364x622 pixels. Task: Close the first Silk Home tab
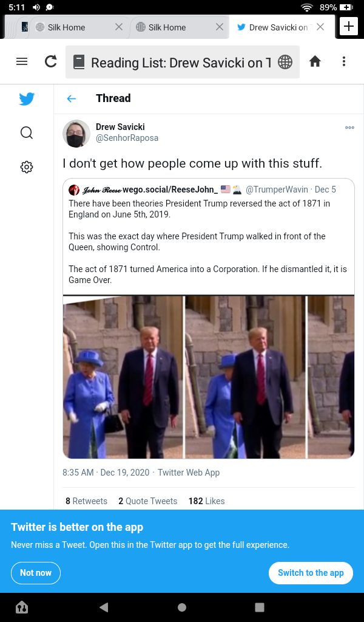click(119, 27)
